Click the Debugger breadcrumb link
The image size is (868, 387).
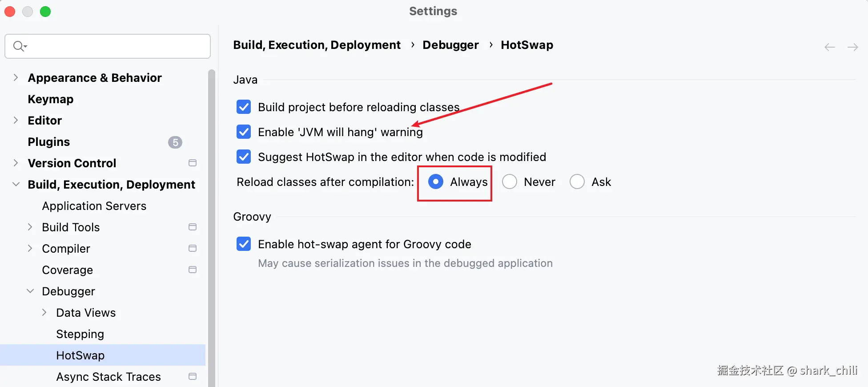(450, 45)
